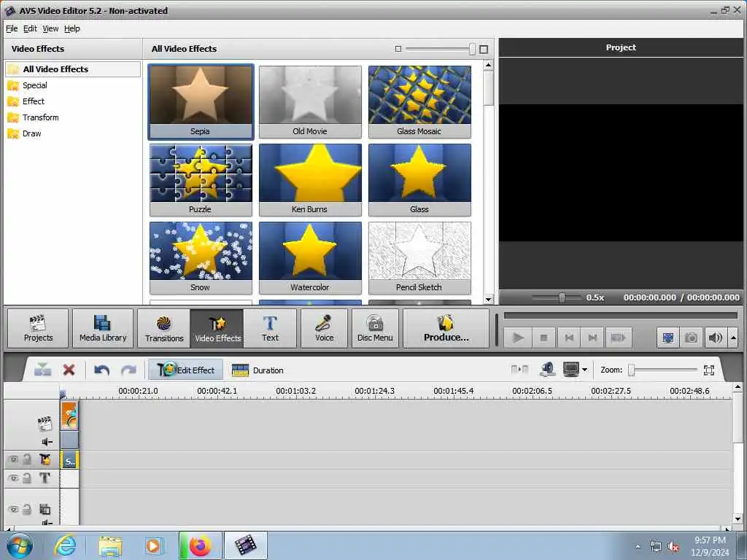Open the Media Library
The height and width of the screenshot is (560, 747).
[x=103, y=329]
